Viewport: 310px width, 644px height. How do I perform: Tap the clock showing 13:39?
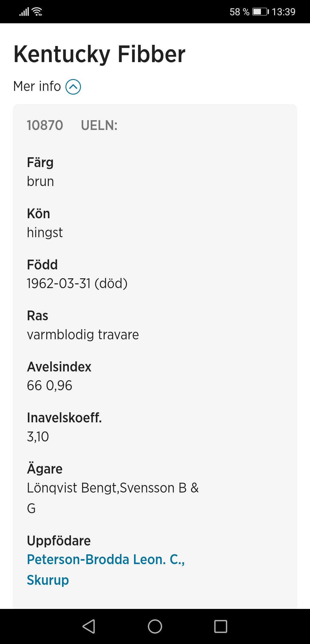tap(284, 12)
